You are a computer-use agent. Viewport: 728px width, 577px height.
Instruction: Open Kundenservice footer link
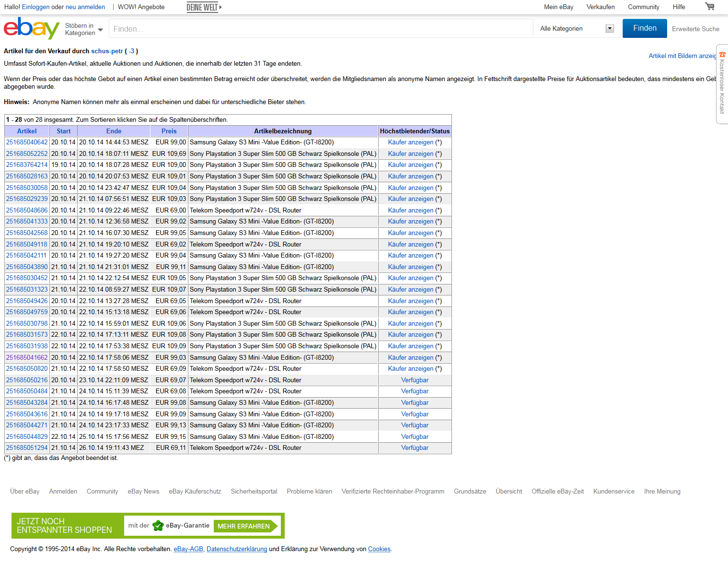(x=614, y=492)
